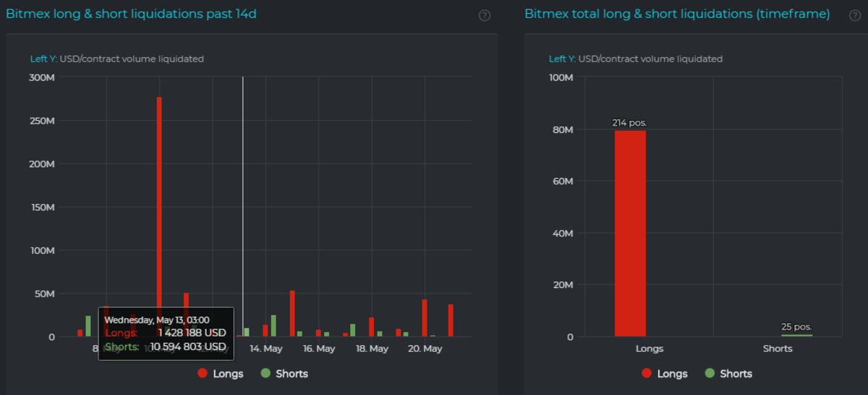Click '250M' y-axis label in 14d chart
This screenshot has height=395, width=868.
pos(42,121)
